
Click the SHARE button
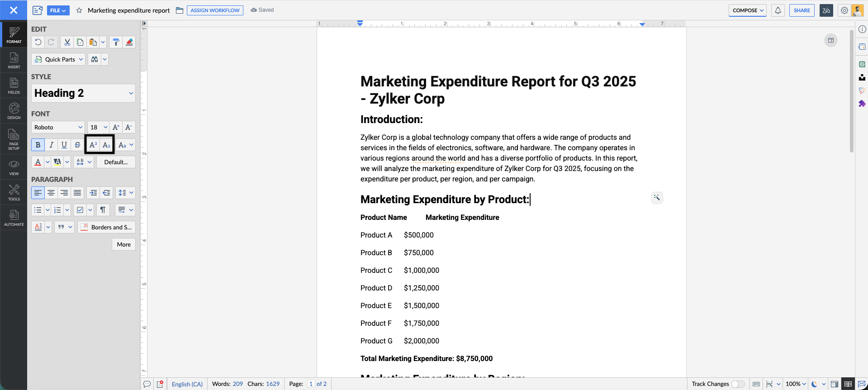(802, 10)
